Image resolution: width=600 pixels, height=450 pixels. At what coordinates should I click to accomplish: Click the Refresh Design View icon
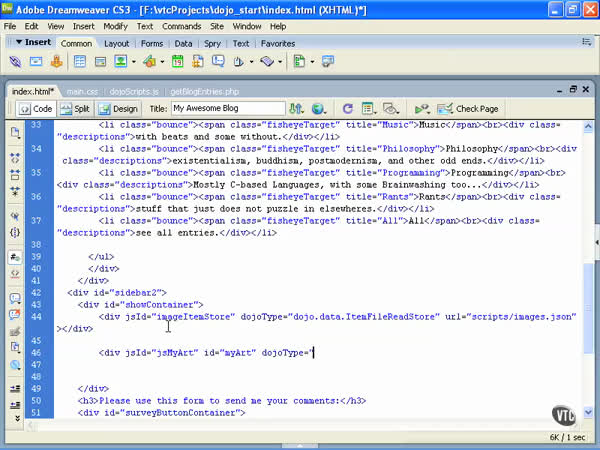click(347, 108)
